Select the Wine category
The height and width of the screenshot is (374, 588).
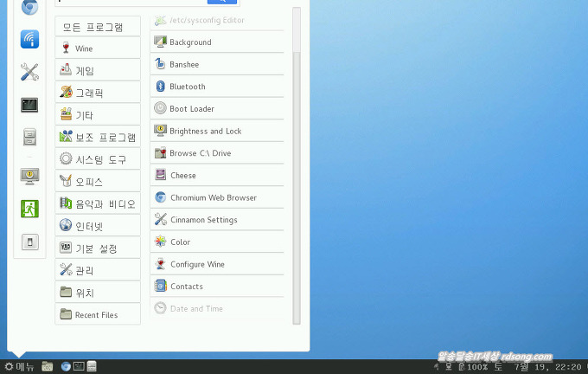98,48
